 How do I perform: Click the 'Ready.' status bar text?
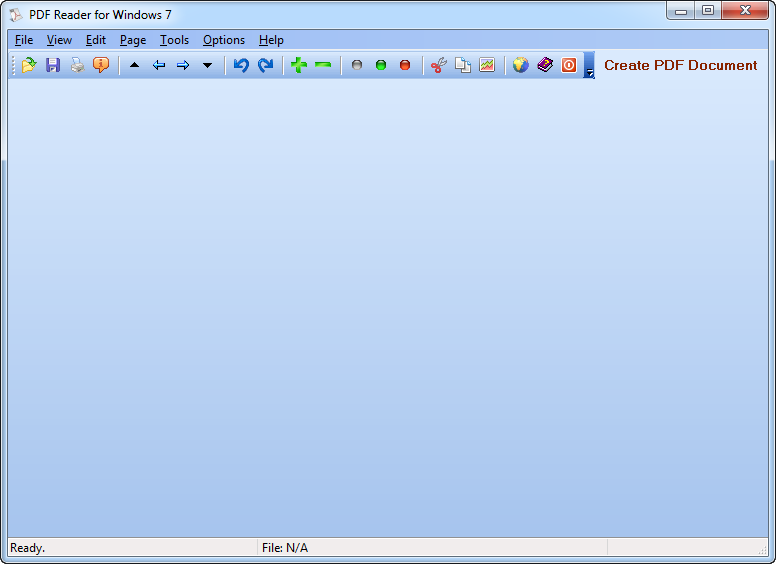[x=28, y=548]
